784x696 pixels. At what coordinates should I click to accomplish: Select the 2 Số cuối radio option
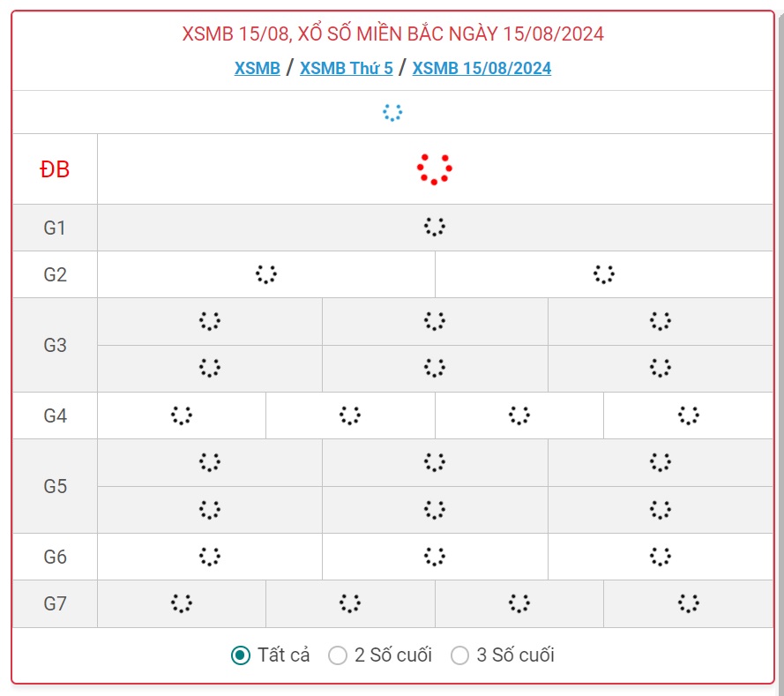click(338, 655)
